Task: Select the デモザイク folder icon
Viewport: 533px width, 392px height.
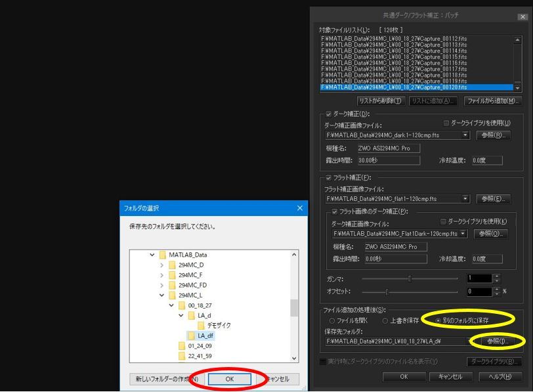Action: [x=201, y=326]
